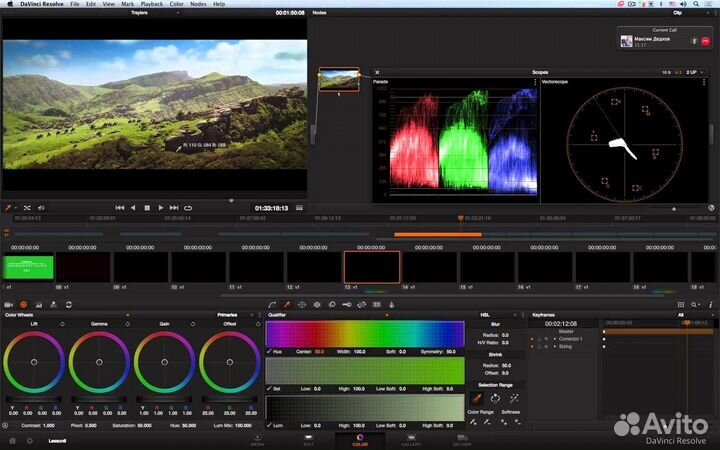Open the Playback menu
The image size is (720, 450).
coord(151,4)
